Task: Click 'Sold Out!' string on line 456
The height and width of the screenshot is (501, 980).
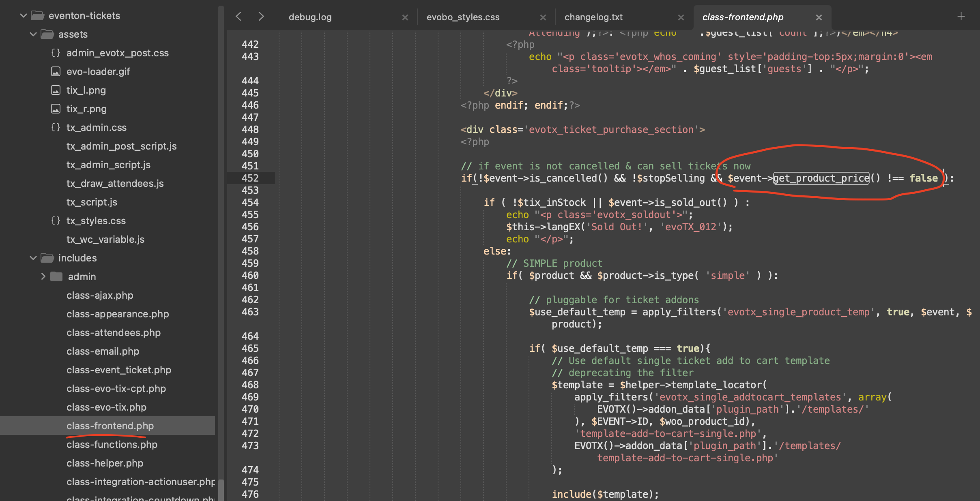Action: tap(617, 227)
